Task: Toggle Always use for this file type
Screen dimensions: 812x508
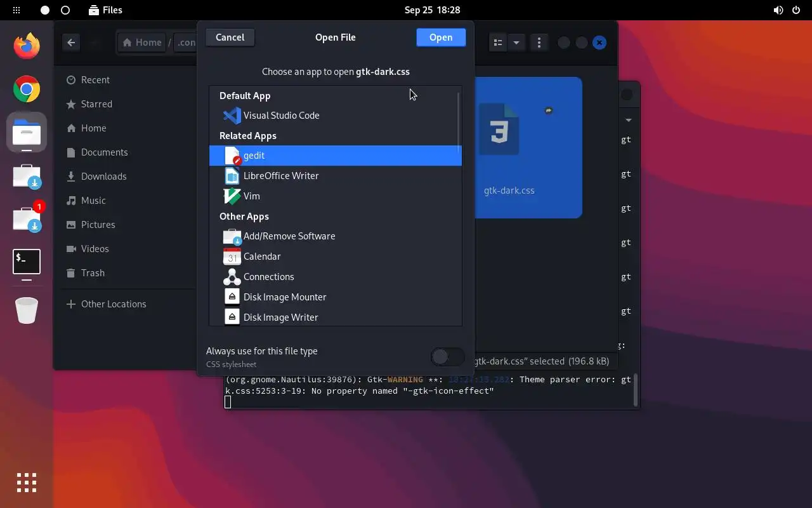Action: 448,357
